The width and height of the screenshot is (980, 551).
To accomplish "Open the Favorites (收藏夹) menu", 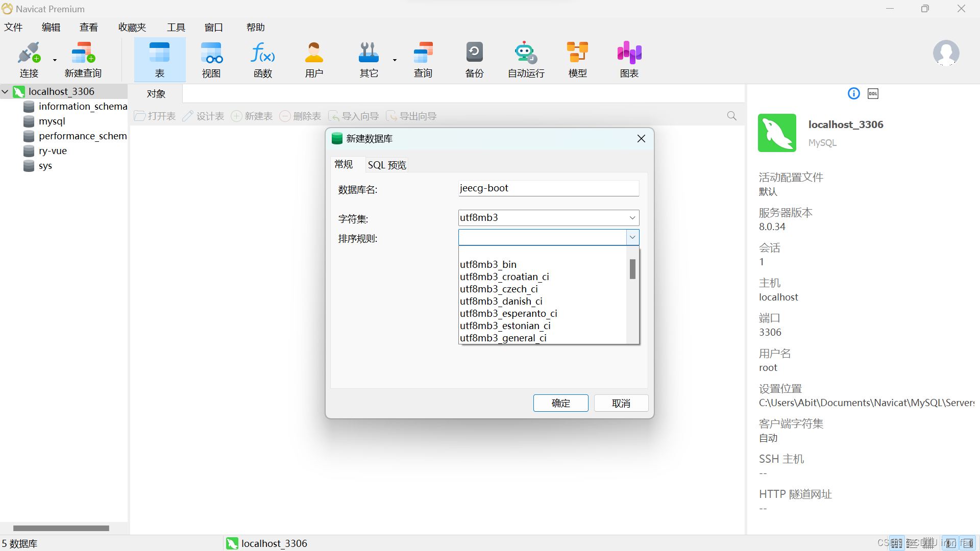I will (x=132, y=27).
